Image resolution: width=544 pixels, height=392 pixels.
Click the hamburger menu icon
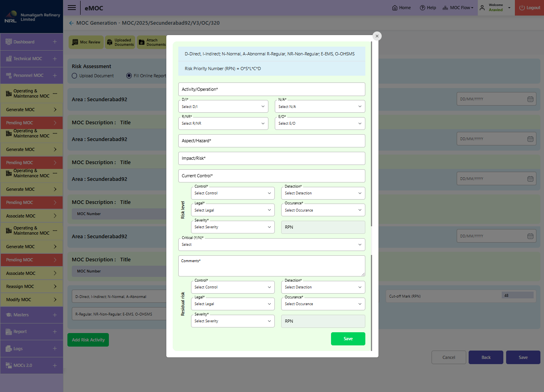click(72, 8)
